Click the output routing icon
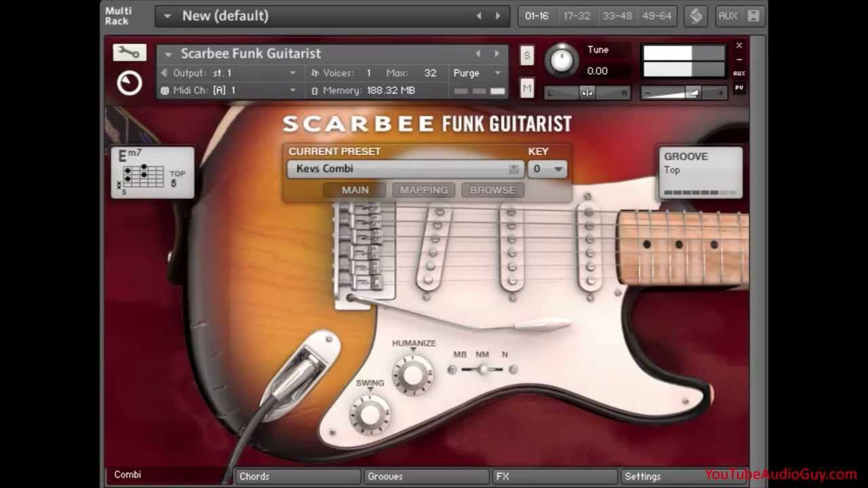Screen dimensions: 868x488 pyautogui.click(x=165, y=73)
